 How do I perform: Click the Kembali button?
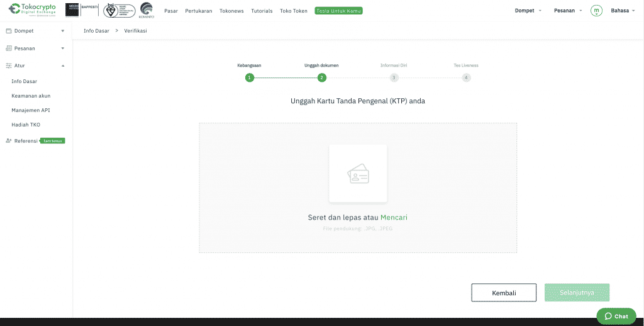pyautogui.click(x=504, y=293)
